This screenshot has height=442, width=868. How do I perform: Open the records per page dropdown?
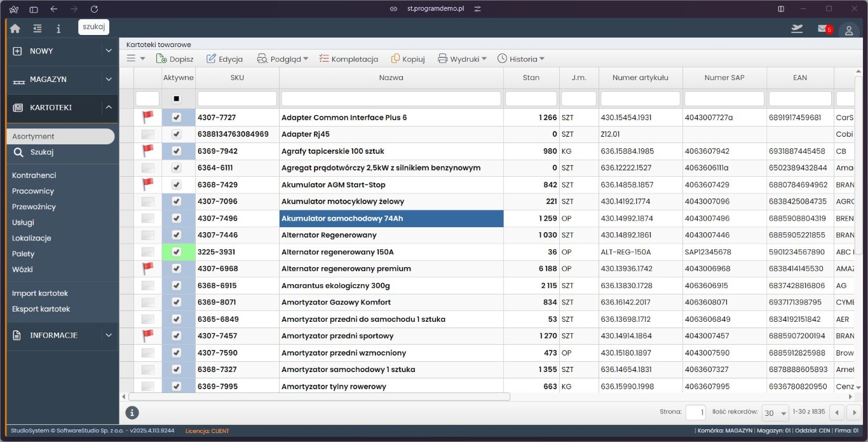click(775, 413)
